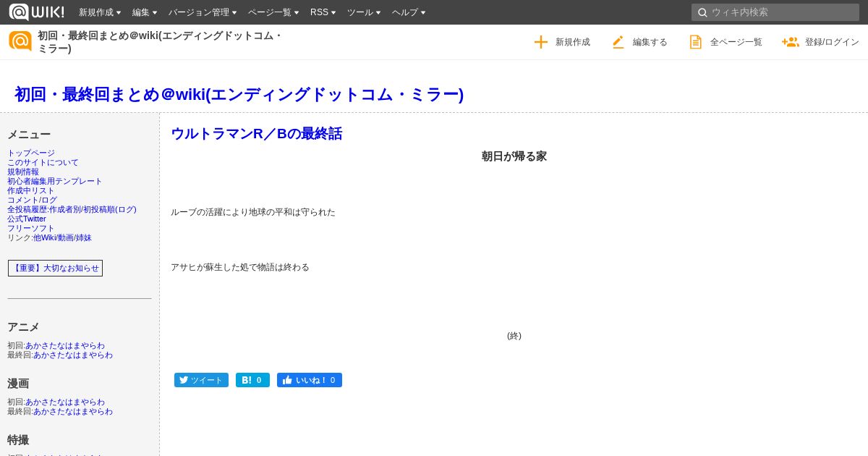
Task: Open フリーソフト link
Action: pyautogui.click(x=31, y=228)
